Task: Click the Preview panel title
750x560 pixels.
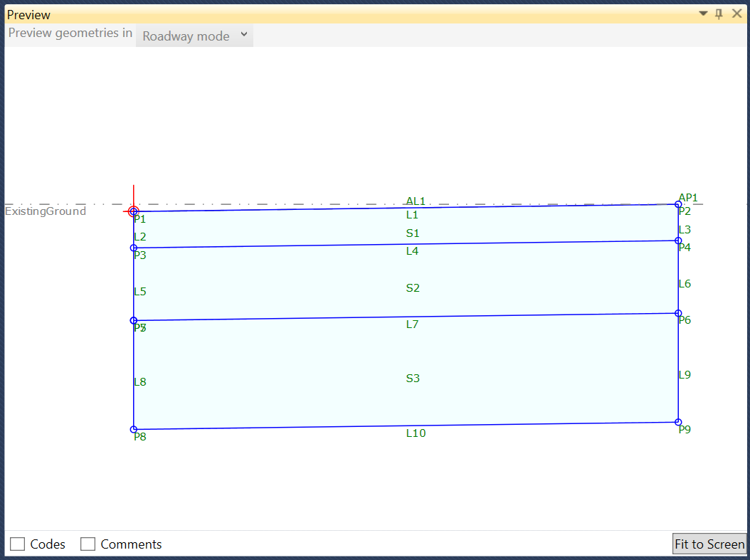Action: pos(28,14)
